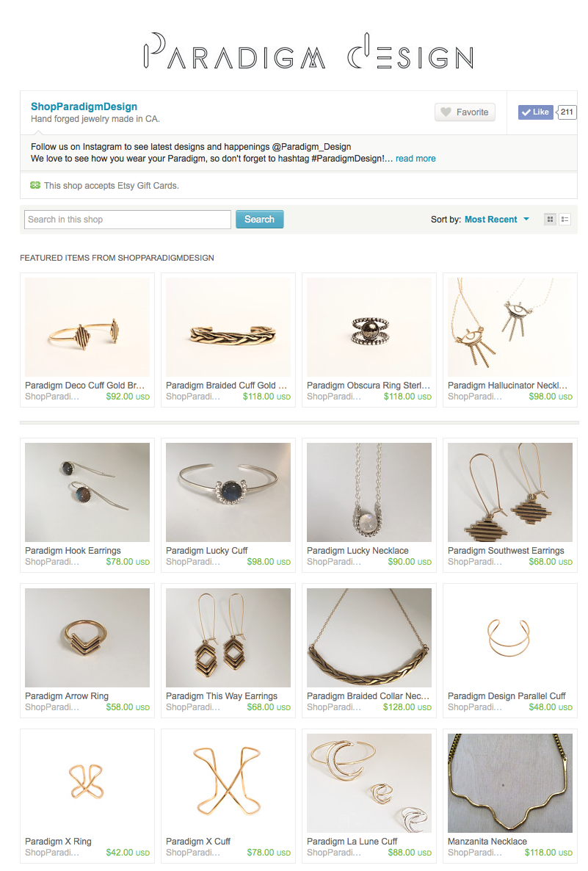Open ShopParadigmDesign shop name link
Screen dimensions: 588x871
[x=84, y=106]
